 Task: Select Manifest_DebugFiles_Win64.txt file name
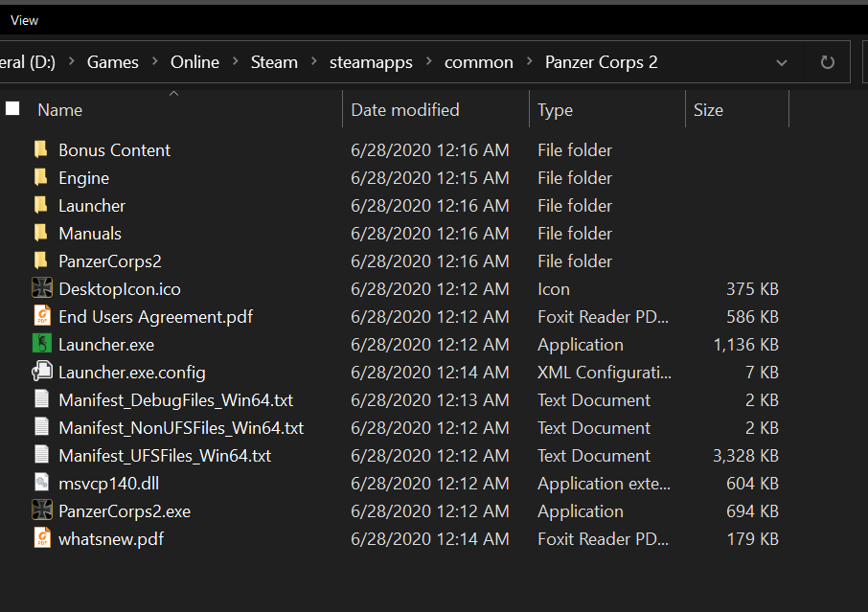coord(176,400)
